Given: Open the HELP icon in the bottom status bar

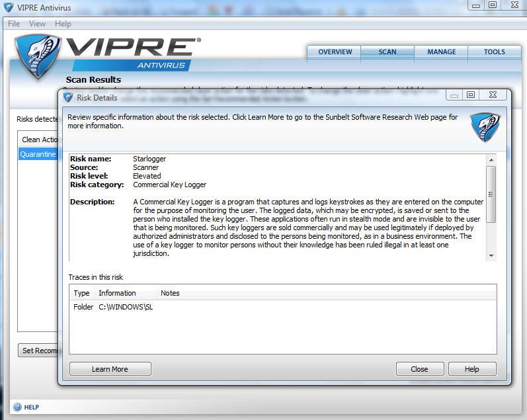Looking at the screenshot, I should 17,407.
